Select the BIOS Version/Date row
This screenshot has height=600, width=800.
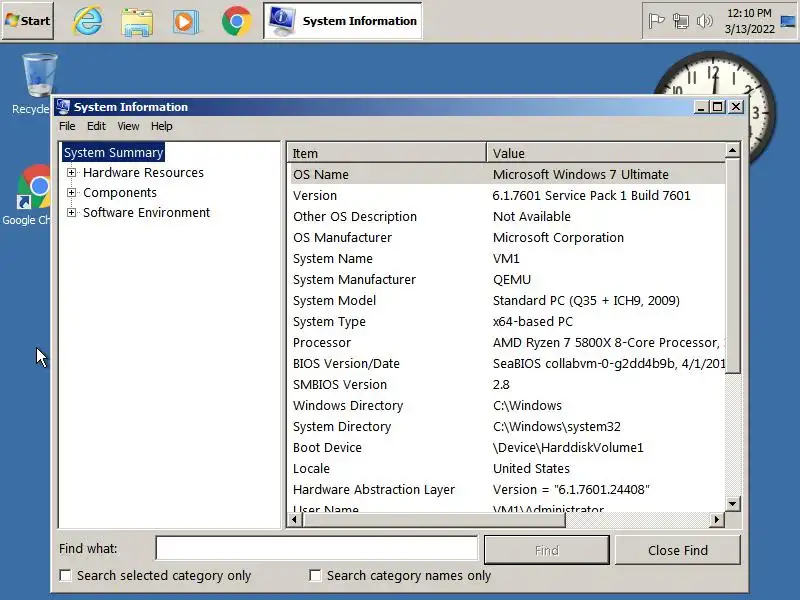tap(506, 363)
